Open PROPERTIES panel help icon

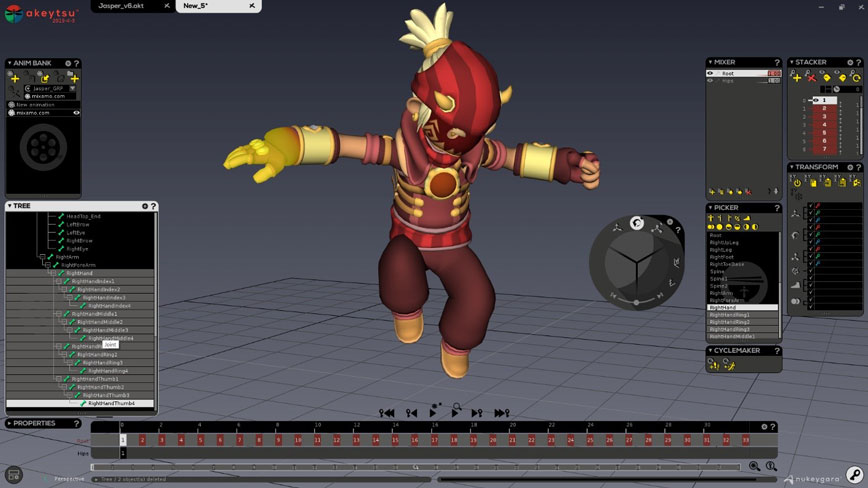coord(76,424)
